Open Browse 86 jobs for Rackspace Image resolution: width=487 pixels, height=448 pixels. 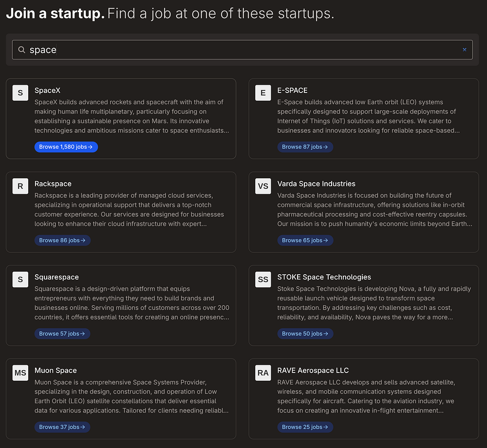click(62, 240)
